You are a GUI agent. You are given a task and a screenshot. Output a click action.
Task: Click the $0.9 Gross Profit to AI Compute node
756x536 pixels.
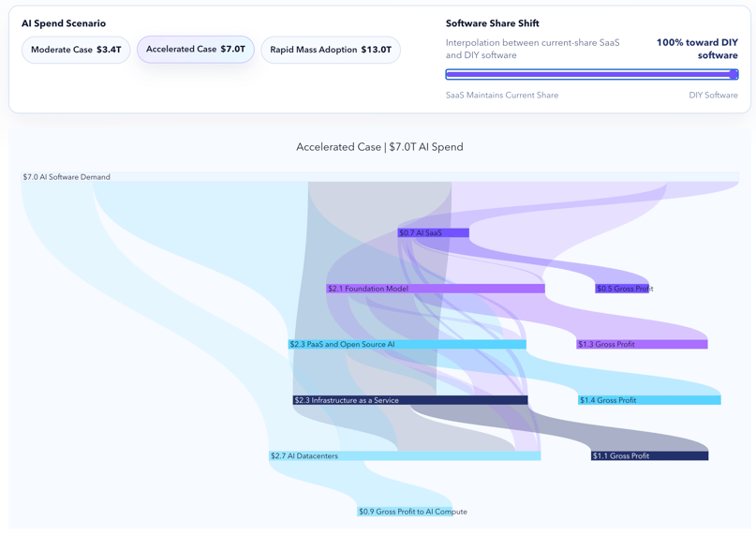coord(412,512)
